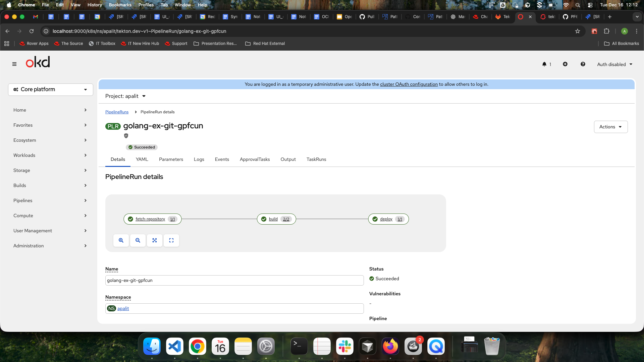The image size is (644, 362).
Task: Open the notifications bell icon
Action: (x=544, y=64)
